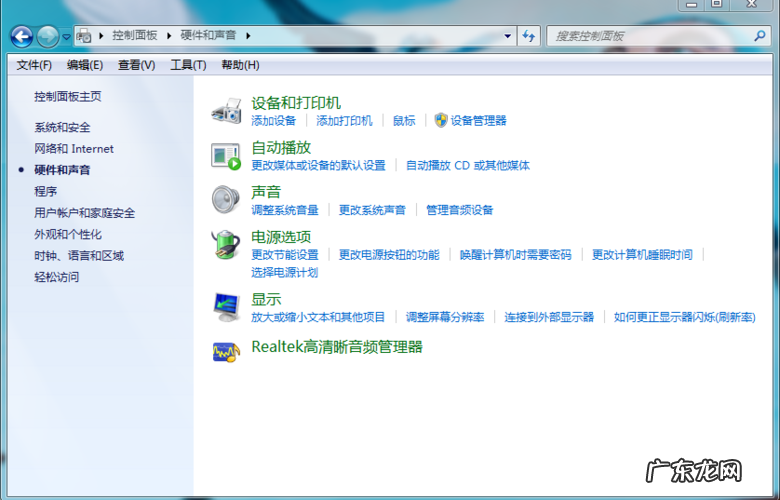
Task: Go to 控制面板主页 in the sidebar
Action: tap(68, 97)
